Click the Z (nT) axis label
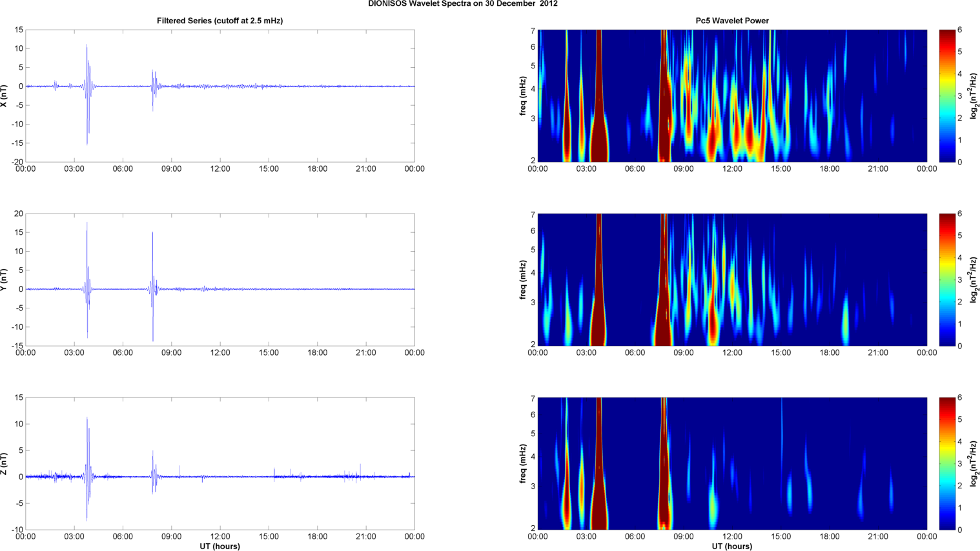This screenshot has width=980, height=551. click(5, 463)
